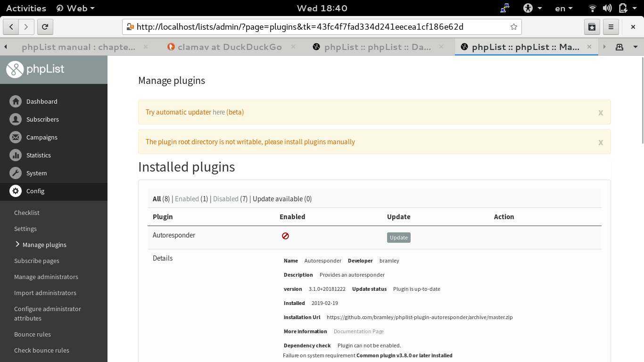Open Campaigns via the envelope icon
This screenshot has width=644, height=362.
click(16, 137)
